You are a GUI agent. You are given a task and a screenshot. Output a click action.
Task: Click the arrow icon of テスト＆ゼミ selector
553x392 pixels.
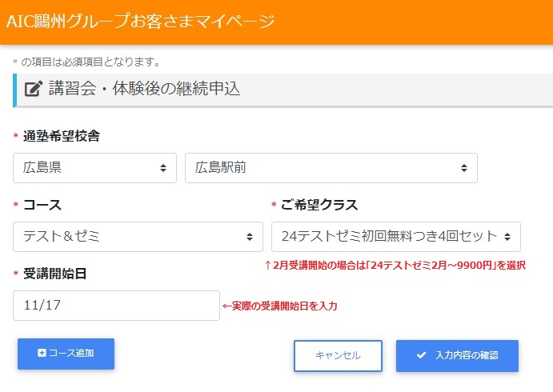coord(249,237)
